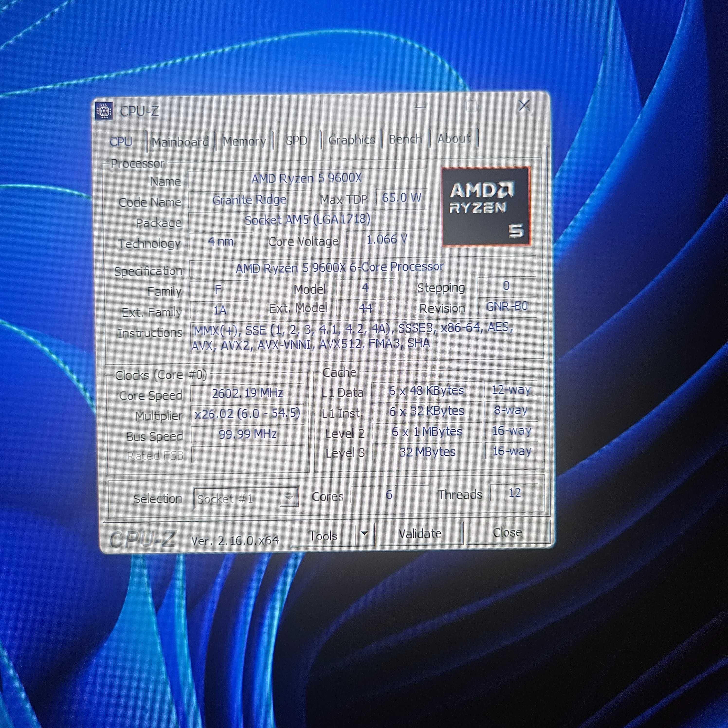Switch to the Bench tab
The height and width of the screenshot is (728, 728).
pos(405,139)
